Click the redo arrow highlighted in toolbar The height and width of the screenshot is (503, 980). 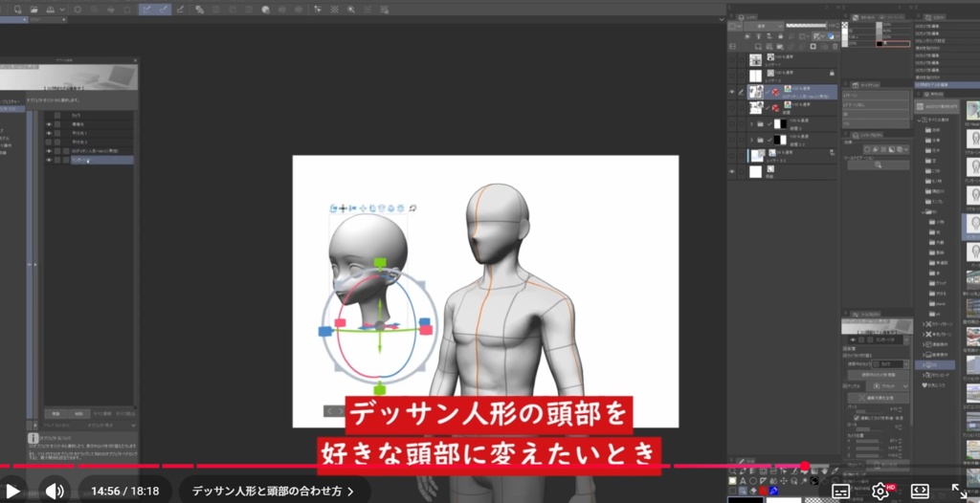(164, 10)
